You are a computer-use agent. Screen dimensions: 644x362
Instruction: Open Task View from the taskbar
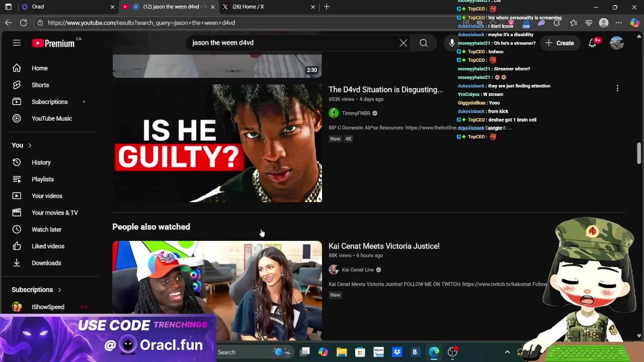coord(305,352)
